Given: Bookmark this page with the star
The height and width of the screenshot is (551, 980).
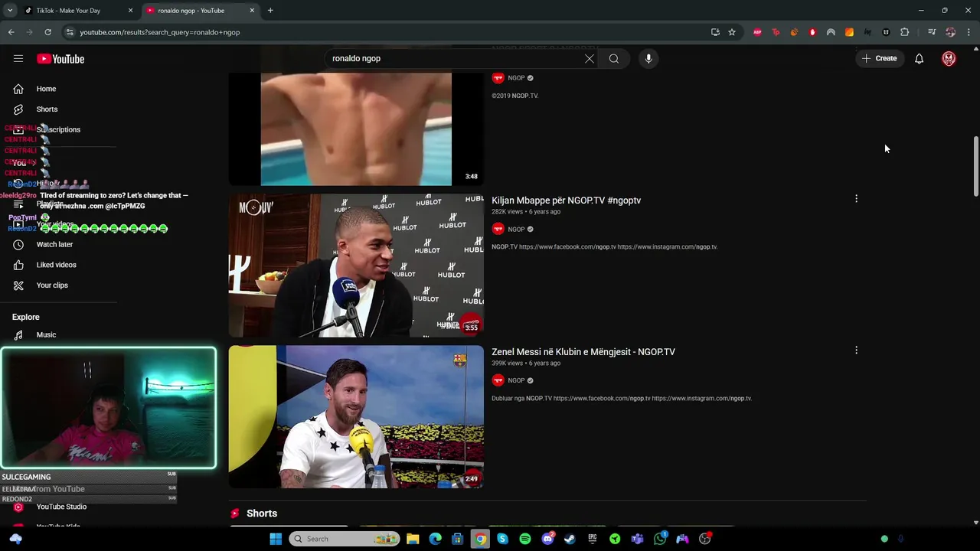Looking at the screenshot, I should 732,32.
